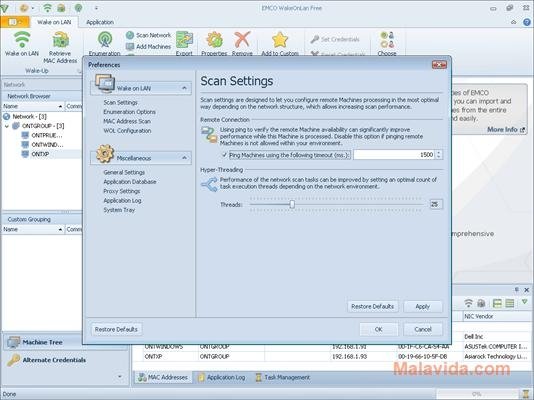Select the ONTXP machine in tree
The height and width of the screenshot is (400, 534).
click(x=40, y=154)
